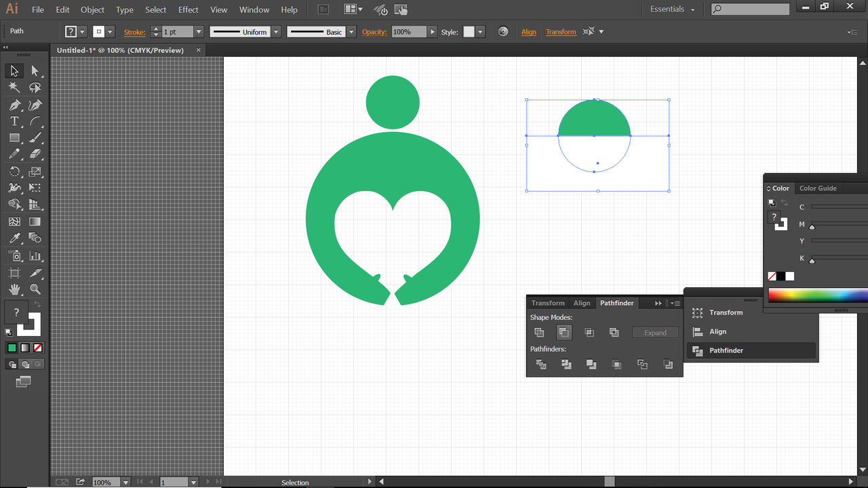Switch to Gradient fill mode
The image size is (868, 488).
coord(25,348)
